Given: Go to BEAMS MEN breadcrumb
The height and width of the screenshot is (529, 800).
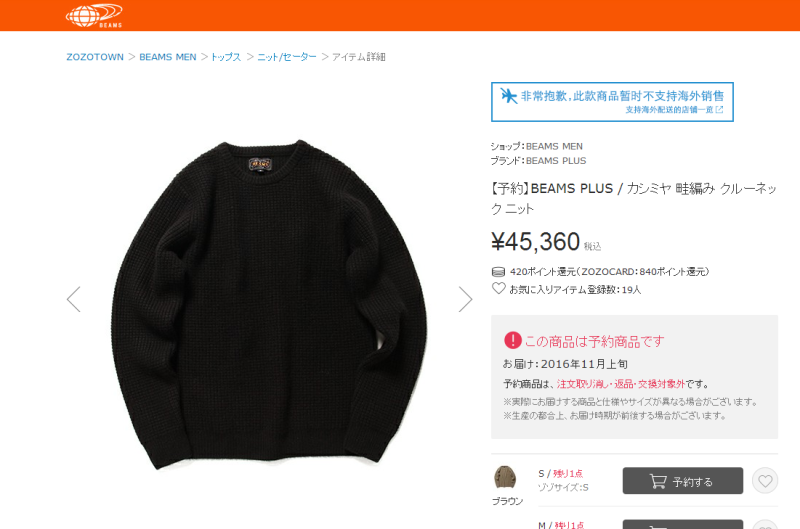Looking at the screenshot, I should [168, 57].
